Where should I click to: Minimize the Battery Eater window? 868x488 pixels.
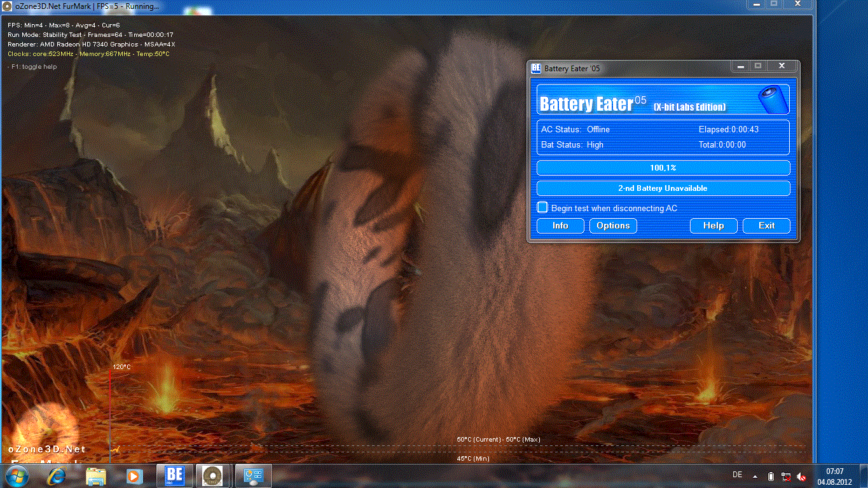coord(739,66)
